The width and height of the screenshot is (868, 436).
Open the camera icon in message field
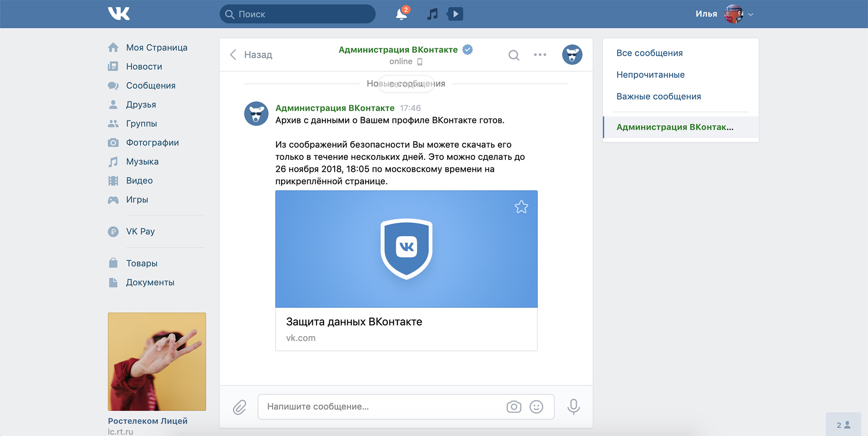[514, 407]
